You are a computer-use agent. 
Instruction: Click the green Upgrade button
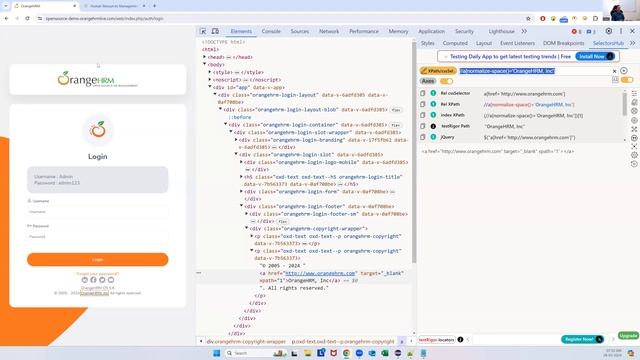click(x=628, y=336)
